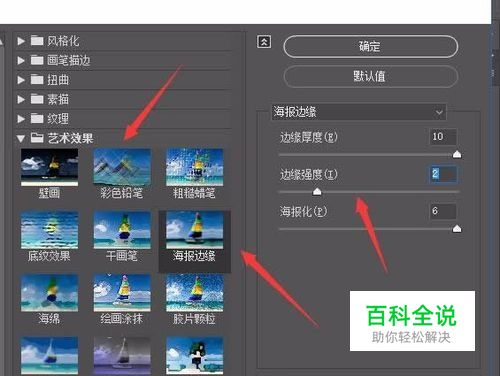Click the 边缘强度 value field

[x=443, y=174]
